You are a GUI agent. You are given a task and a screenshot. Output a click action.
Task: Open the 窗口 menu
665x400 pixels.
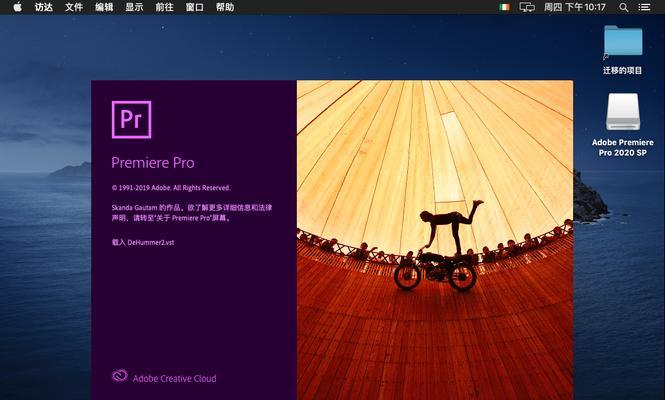[194, 7]
